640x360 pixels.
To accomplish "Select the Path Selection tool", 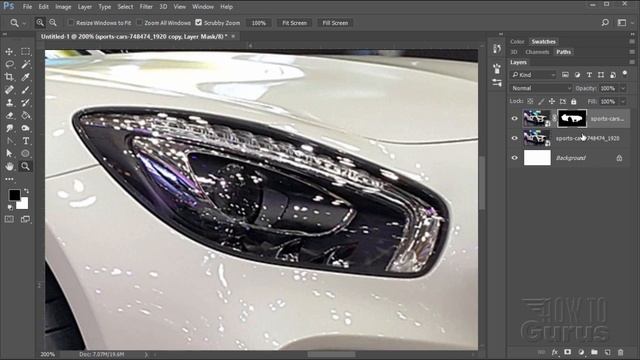I will coord(9,153).
